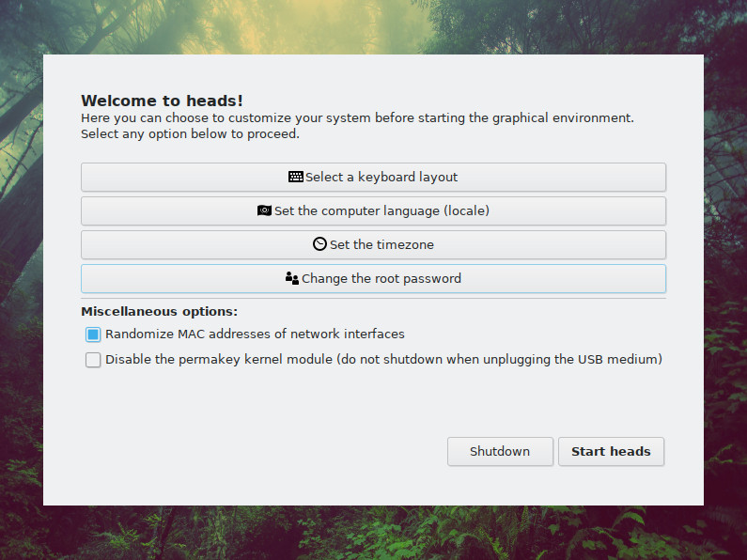Click the Disable the permakey kernel module label
The height and width of the screenshot is (560, 747).
pos(383,359)
